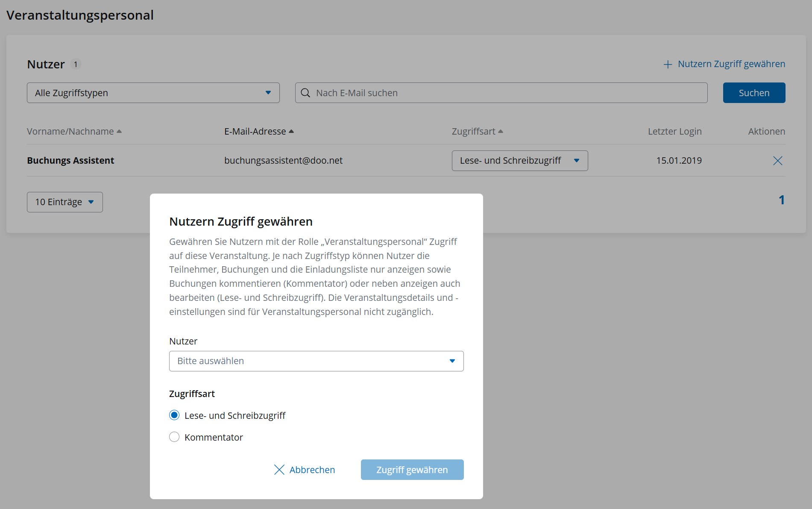Go to page 1 in the pagination
This screenshot has width=812, height=509.
tap(781, 200)
